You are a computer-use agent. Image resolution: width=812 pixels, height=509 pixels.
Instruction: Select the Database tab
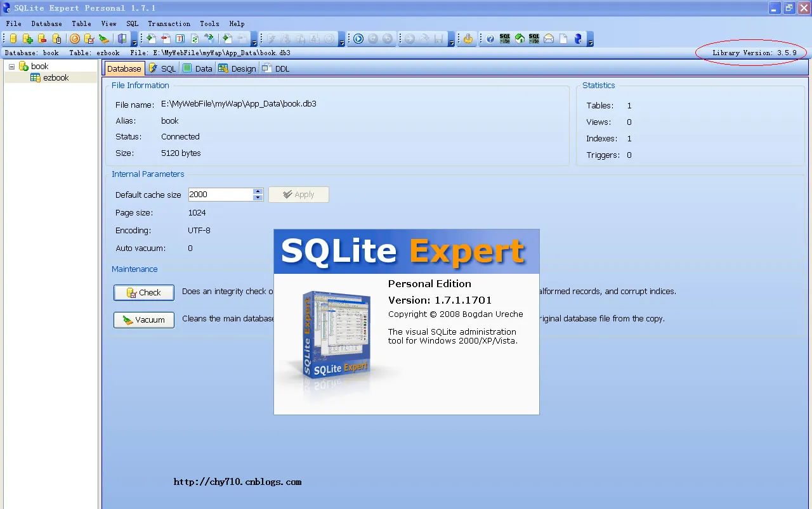click(124, 68)
